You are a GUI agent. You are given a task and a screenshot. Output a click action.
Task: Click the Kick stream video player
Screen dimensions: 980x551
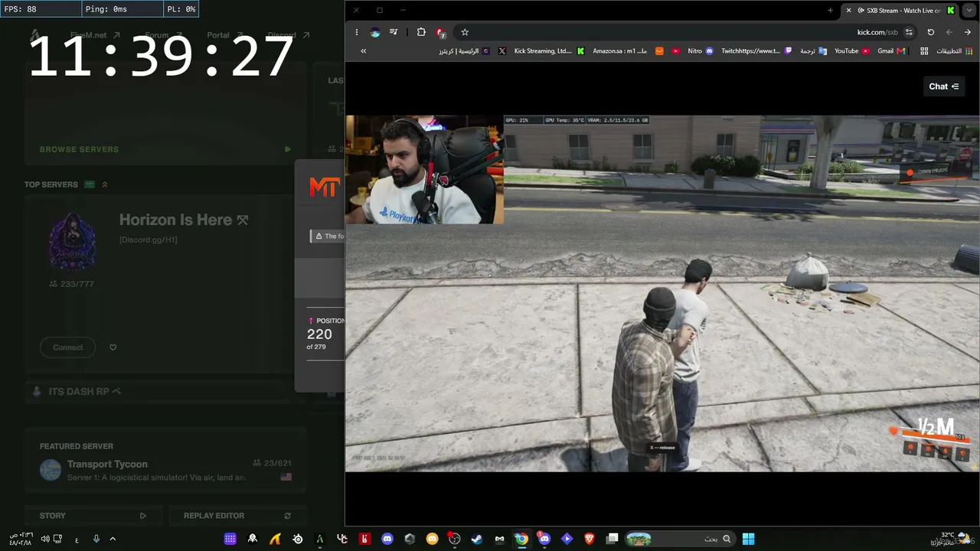[662, 293]
